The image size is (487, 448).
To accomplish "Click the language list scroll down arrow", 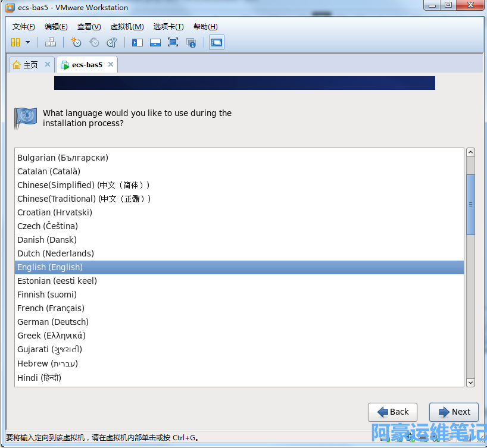I will [x=470, y=383].
